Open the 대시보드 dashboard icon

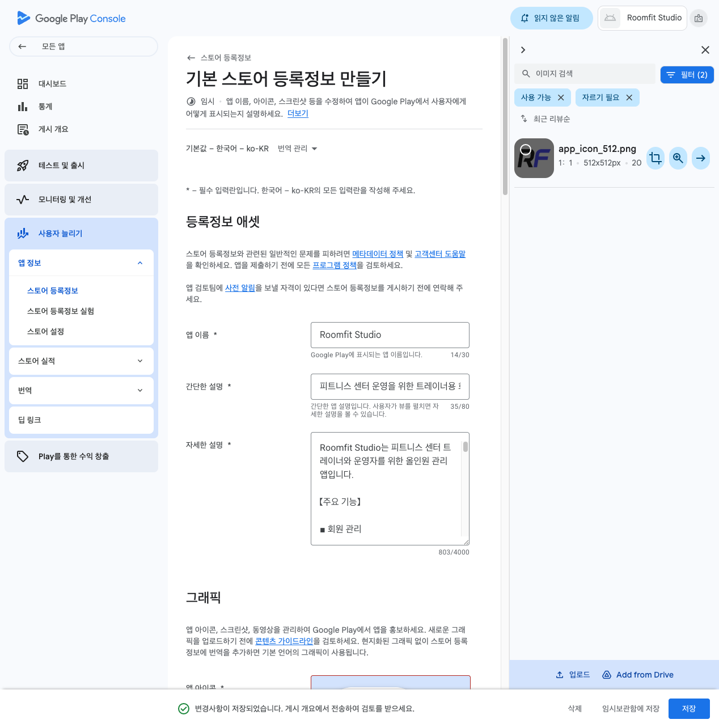[x=23, y=84]
